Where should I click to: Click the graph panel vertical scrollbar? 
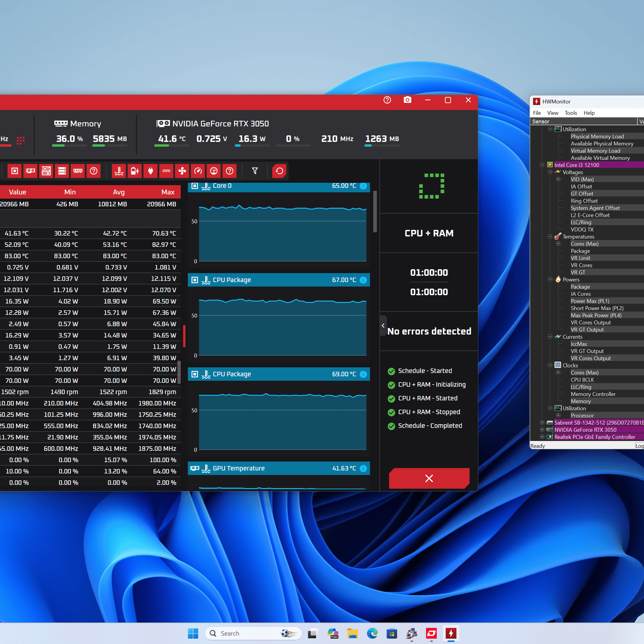coord(375,211)
